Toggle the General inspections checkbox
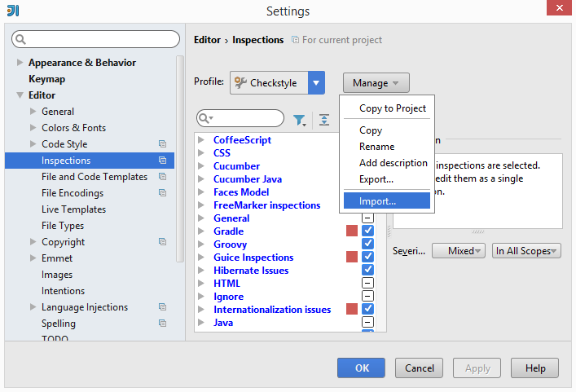 pyautogui.click(x=367, y=218)
